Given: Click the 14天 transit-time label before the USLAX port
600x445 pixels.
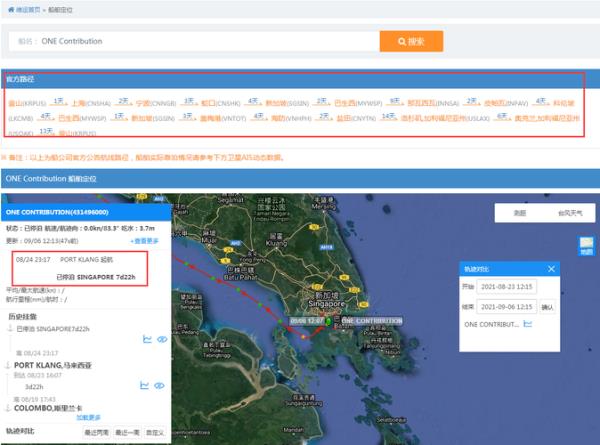Looking at the screenshot, I should 388,116.
